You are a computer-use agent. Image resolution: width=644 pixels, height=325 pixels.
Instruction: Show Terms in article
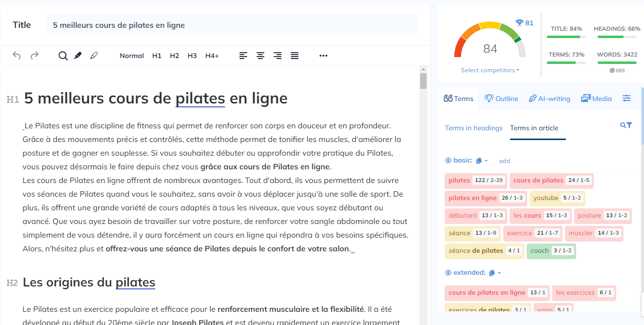pyautogui.click(x=534, y=128)
